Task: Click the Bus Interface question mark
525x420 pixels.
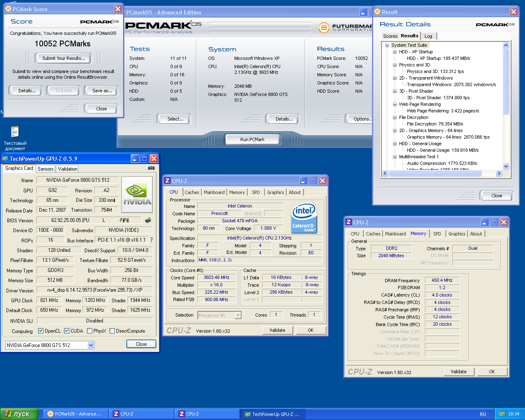Action: point(151,240)
